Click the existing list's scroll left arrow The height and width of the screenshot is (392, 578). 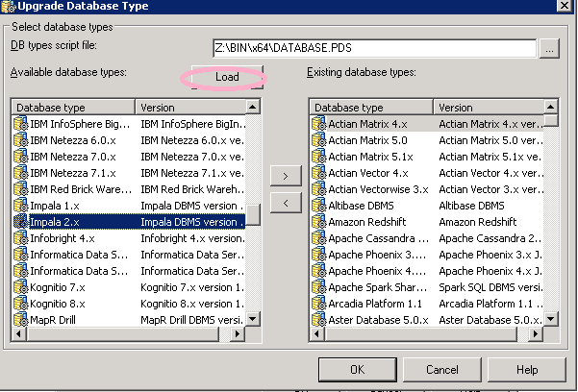[x=317, y=333]
